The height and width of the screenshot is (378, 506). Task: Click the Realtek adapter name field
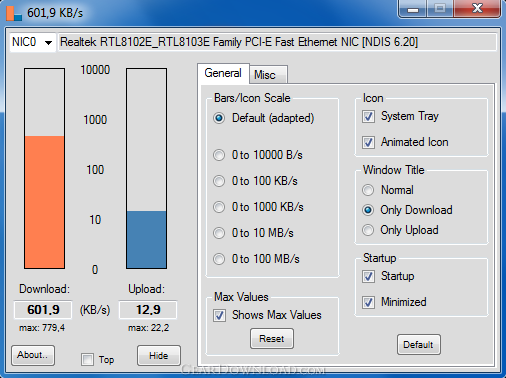(277, 42)
